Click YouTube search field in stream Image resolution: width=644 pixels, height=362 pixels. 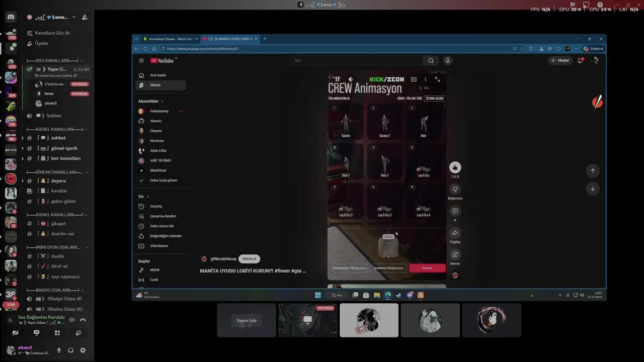tap(357, 60)
